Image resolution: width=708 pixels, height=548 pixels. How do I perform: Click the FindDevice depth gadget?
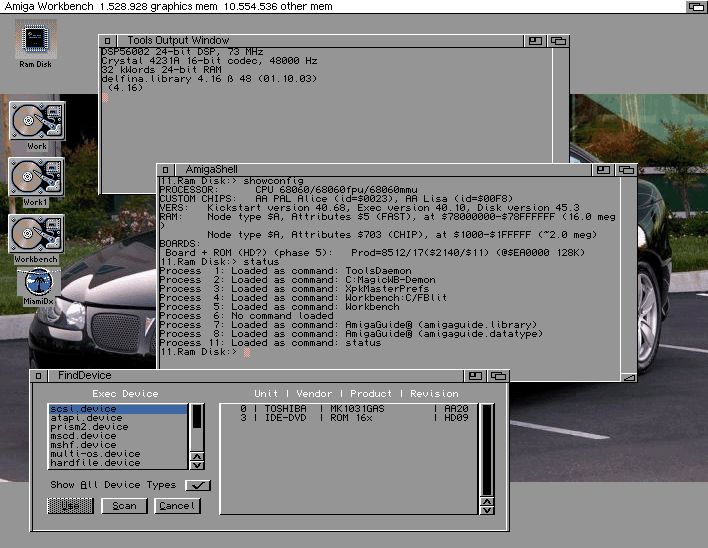click(x=498, y=376)
